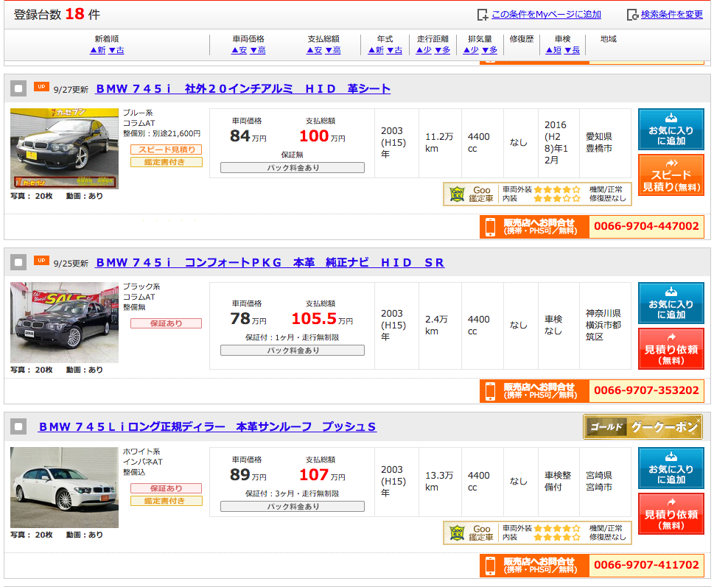
Task: Sort 車検 by shortest (▲短)
Action: pos(553,50)
